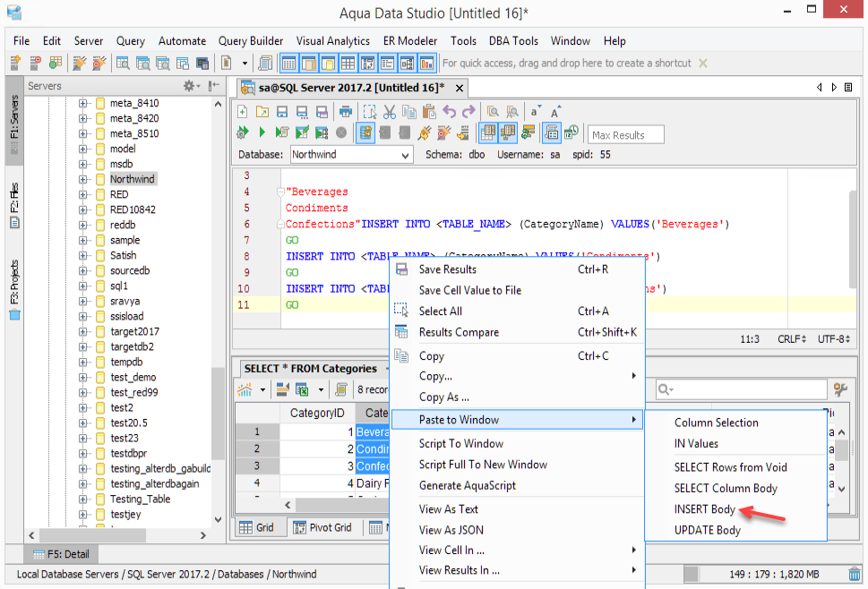Click the Print icon in editor toolbar

click(x=346, y=112)
